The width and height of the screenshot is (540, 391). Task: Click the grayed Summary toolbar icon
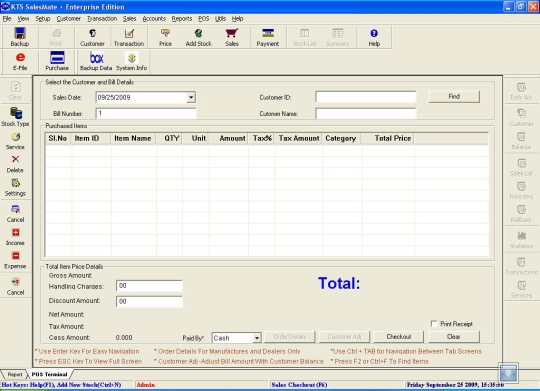338,37
